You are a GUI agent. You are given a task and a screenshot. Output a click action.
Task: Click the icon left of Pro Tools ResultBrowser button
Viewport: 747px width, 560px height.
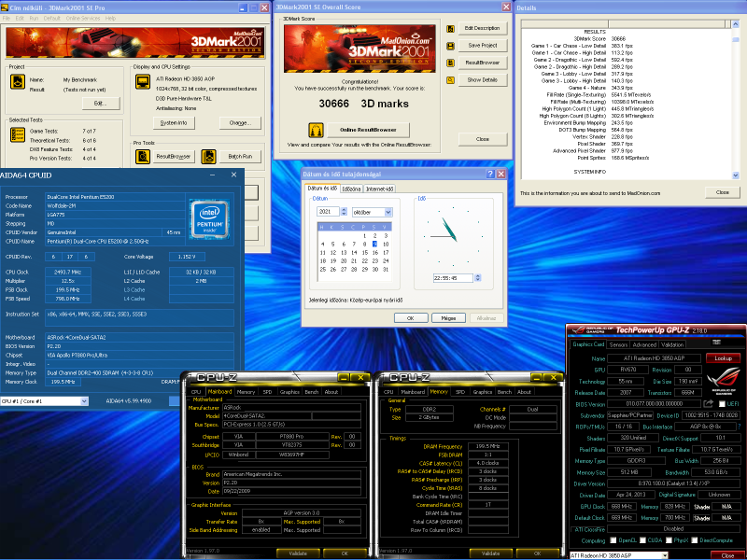pos(143,156)
